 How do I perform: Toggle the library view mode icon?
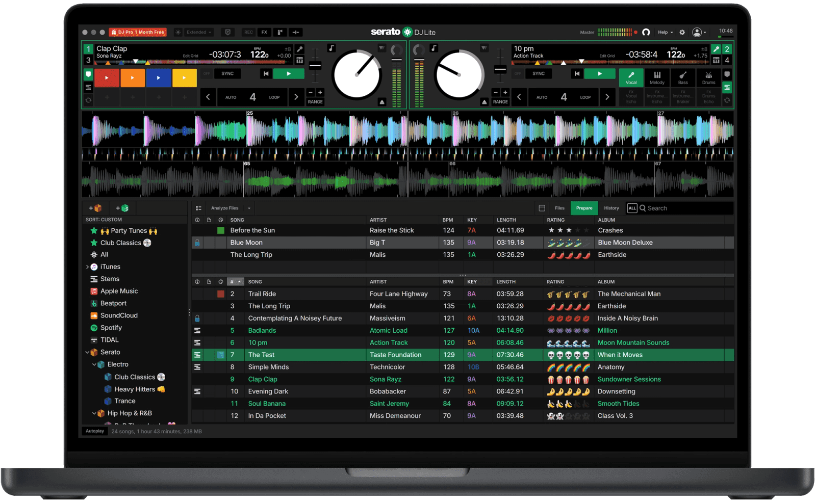click(198, 208)
